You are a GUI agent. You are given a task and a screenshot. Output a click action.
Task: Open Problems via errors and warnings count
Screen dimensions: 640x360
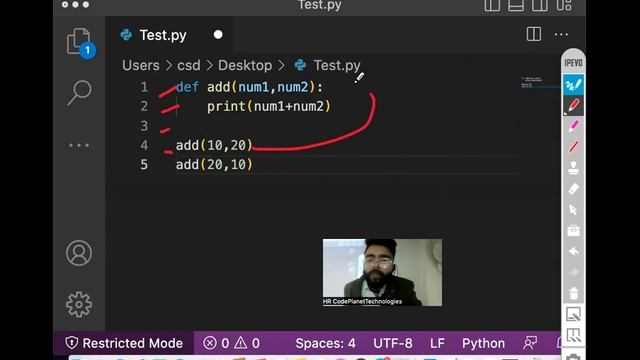[231, 343]
